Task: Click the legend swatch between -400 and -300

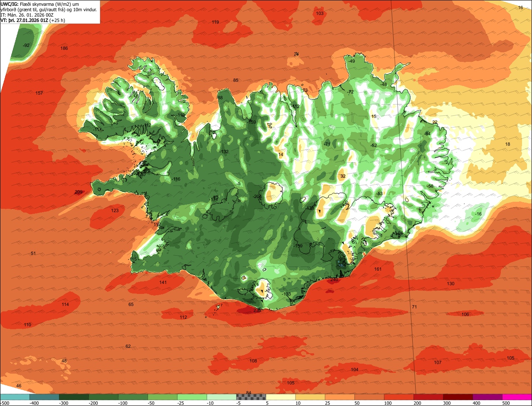Action: pyautogui.click(x=44, y=397)
